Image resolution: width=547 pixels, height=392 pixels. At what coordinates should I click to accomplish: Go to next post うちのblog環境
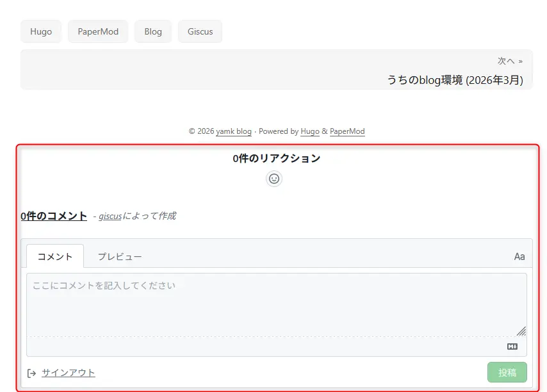coord(454,80)
